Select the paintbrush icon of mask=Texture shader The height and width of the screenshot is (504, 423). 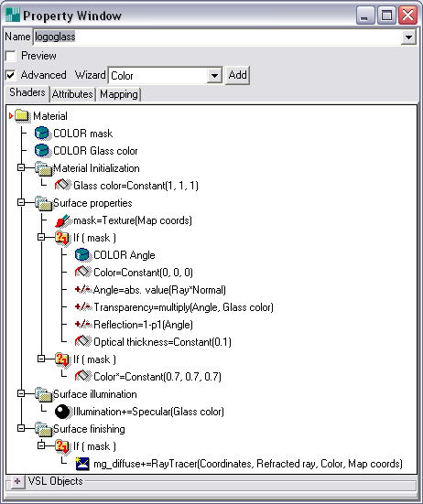tap(62, 220)
